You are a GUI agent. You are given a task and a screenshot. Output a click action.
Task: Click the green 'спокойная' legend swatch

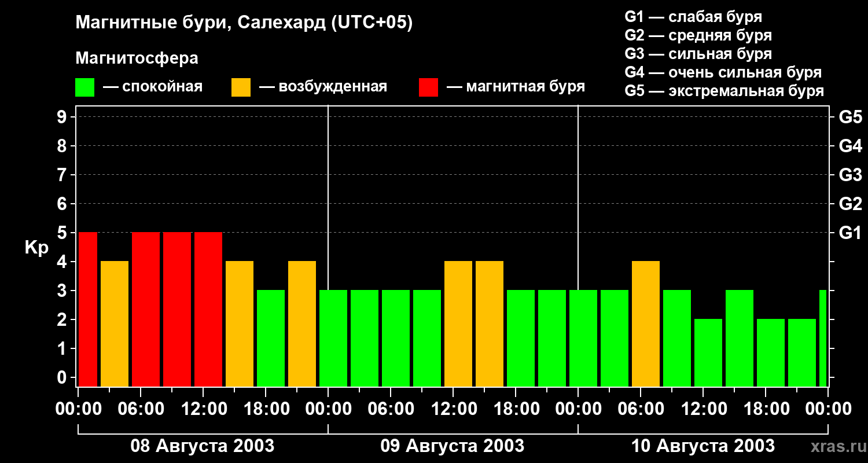pos(84,87)
